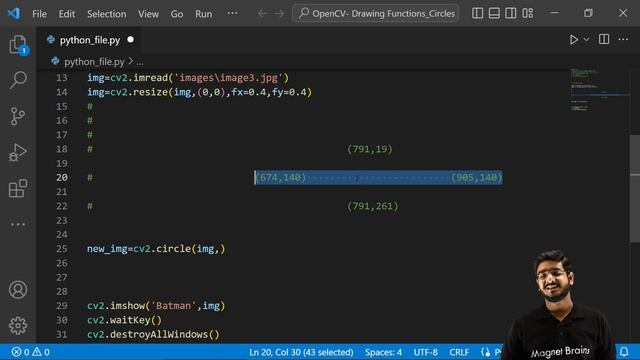Open the Extensions view
The image size is (640, 360).
pos(18,188)
